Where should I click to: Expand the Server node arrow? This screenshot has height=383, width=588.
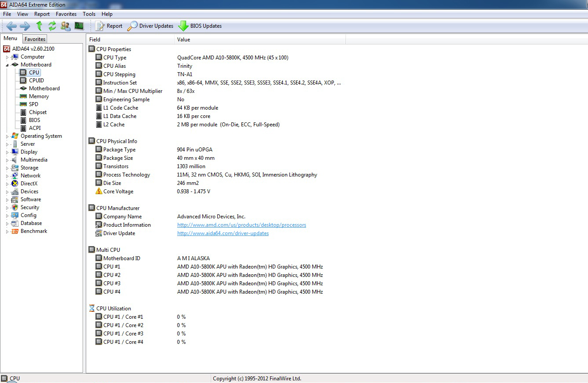pyautogui.click(x=7, y=144)
